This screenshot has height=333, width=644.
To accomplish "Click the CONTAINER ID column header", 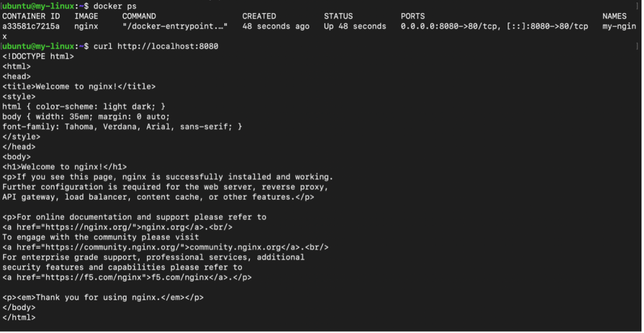I will (31, 16).
